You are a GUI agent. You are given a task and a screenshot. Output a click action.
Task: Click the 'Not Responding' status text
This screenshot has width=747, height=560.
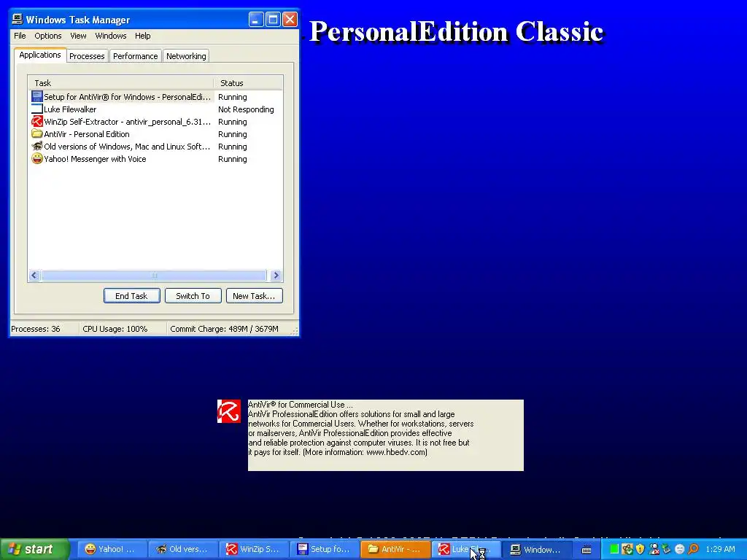[x=246, y=109]
